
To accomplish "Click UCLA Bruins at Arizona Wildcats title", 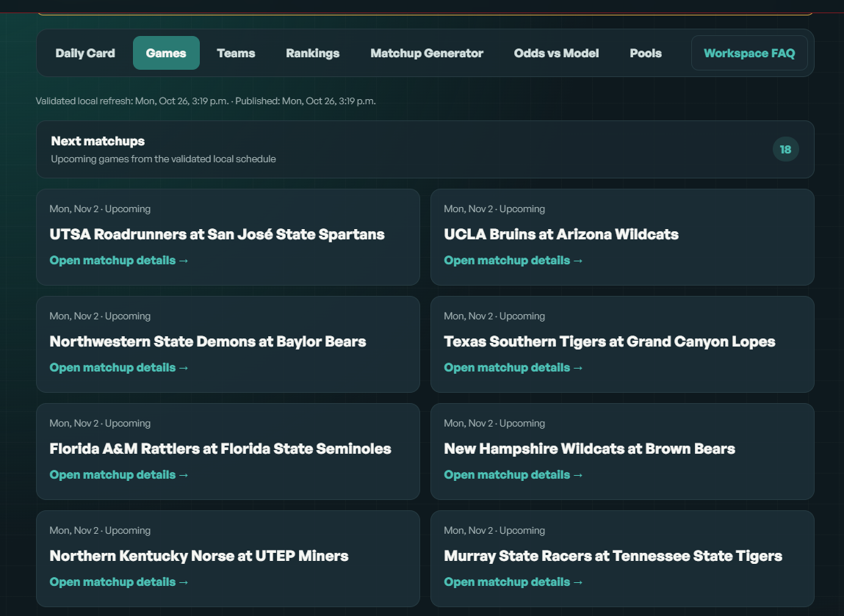I will (x=561, y=234).
